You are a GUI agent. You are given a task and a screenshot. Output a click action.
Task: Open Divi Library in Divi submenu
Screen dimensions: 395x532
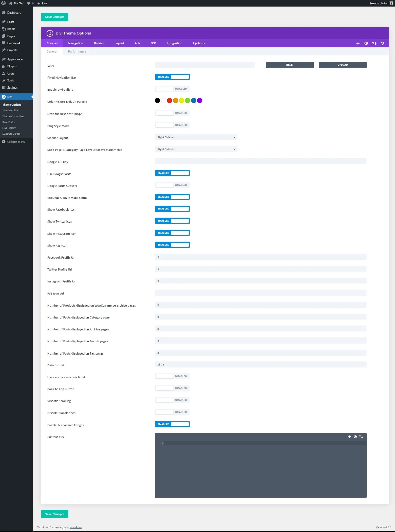click(9, 128)
